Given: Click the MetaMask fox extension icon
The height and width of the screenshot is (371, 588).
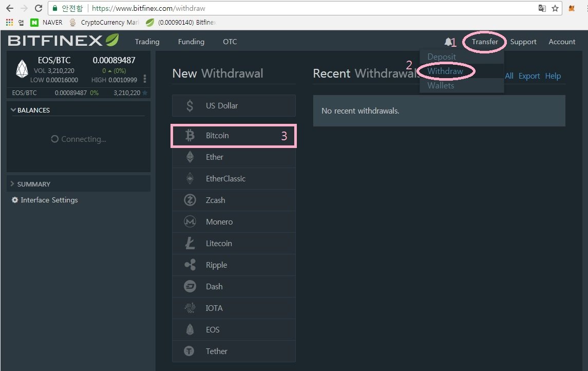Looking at the screenshot, I should click(x=572, y=8).
